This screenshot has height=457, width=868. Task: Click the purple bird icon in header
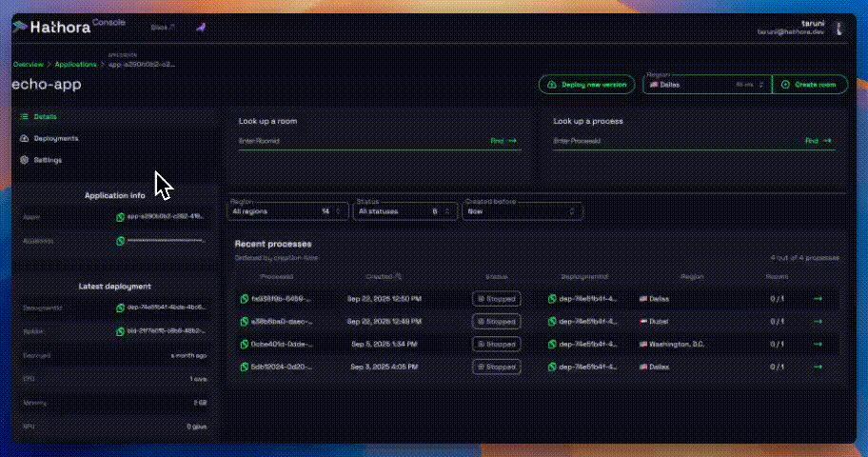pyautogui.click(x=201, y=28)
